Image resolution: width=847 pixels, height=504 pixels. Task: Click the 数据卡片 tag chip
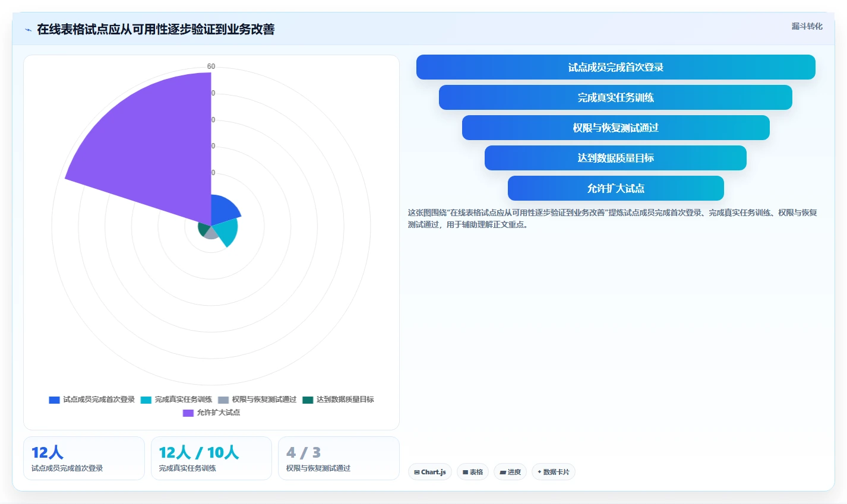click(554, 472)
